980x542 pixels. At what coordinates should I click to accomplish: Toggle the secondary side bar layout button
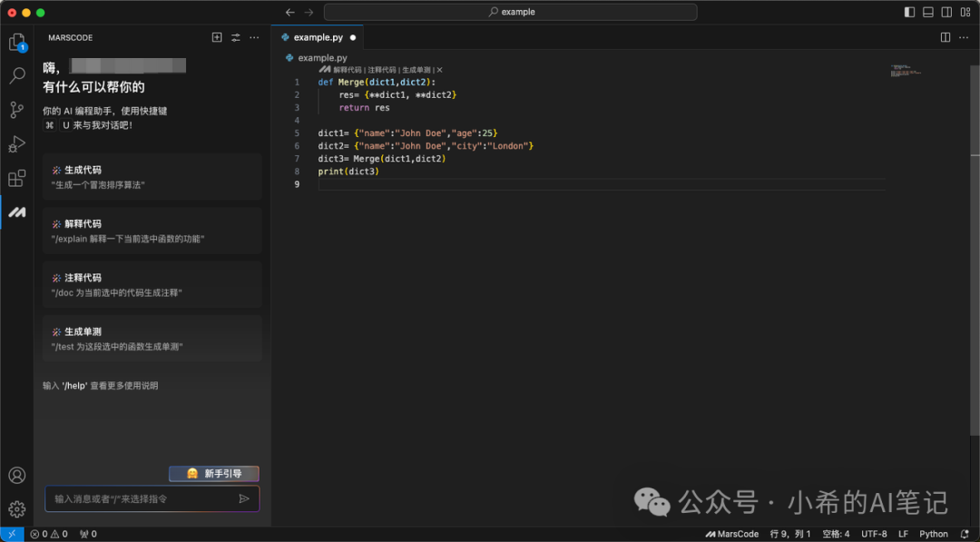[x=946, y=12]
